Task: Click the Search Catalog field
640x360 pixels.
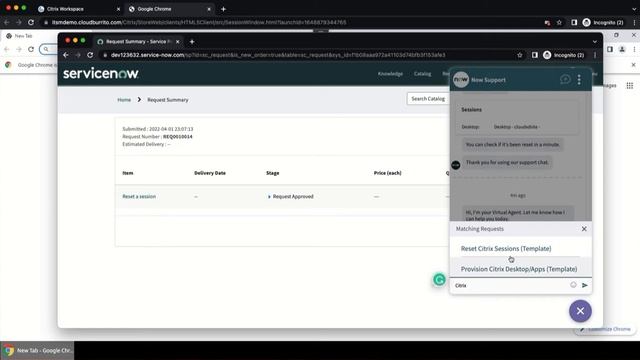Action: [x=428, y=99]
